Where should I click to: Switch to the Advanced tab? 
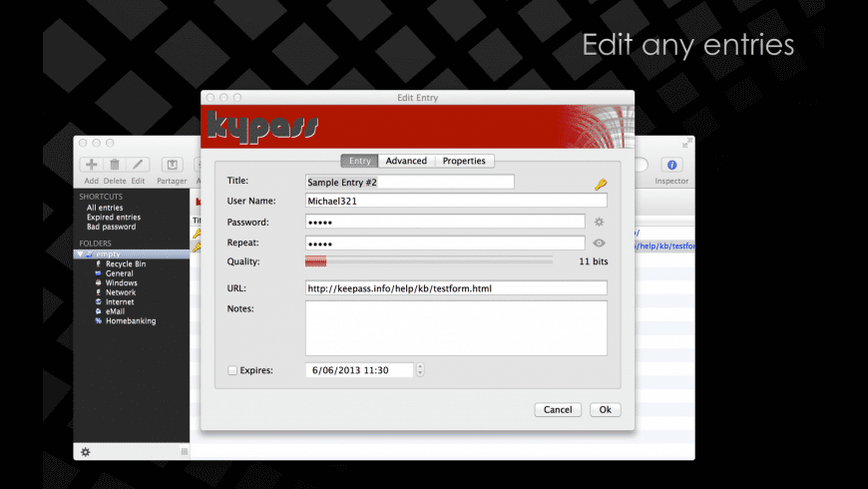406,161
